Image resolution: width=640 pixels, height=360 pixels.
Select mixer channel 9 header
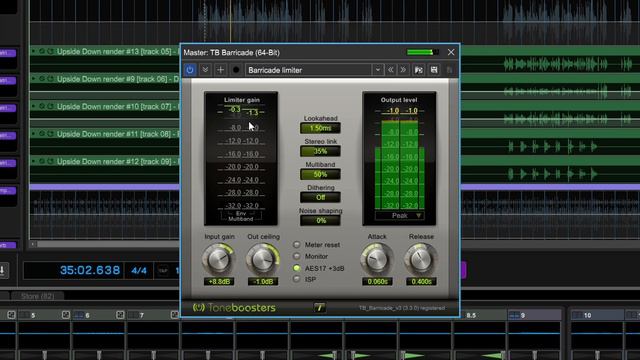[535, 315]
